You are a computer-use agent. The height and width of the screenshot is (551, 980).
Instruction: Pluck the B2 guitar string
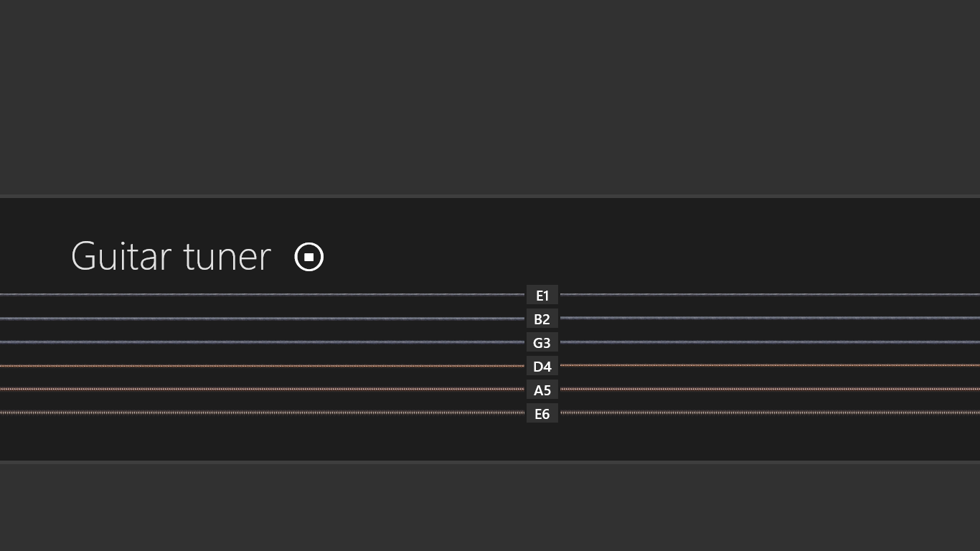point(287,318)
